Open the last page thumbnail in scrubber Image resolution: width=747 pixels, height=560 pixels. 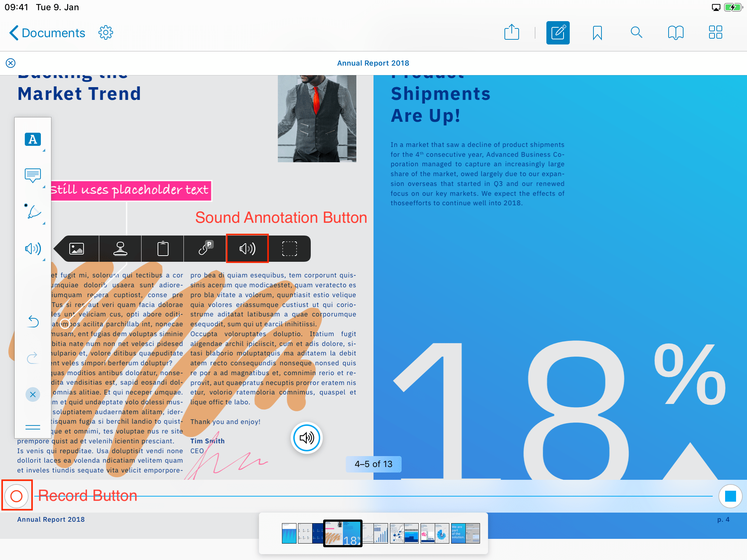(473, 533)
